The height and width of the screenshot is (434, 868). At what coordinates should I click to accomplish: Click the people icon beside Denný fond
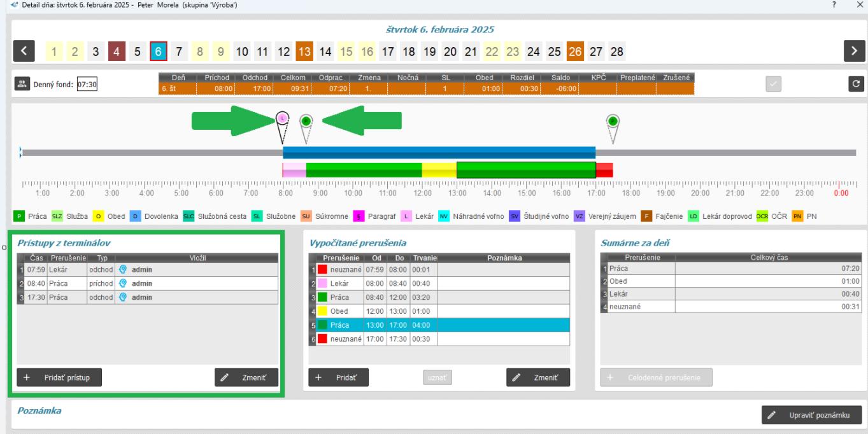tap(23, 83)
